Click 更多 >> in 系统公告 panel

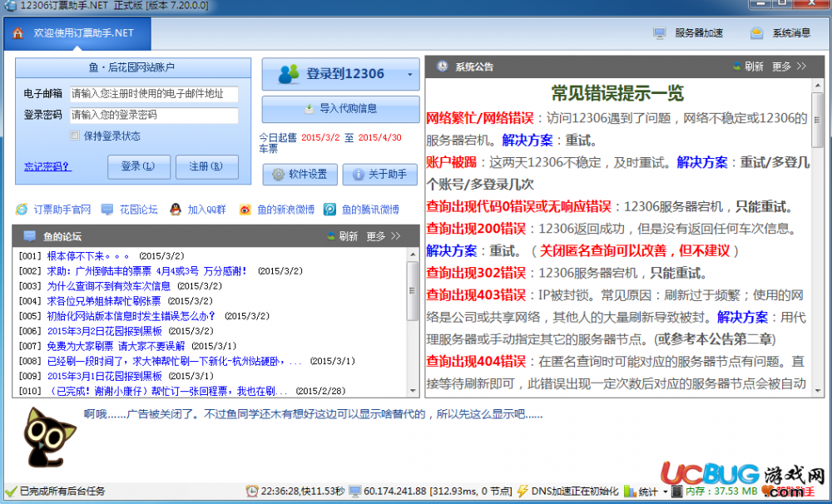click(x=789, y=67)
